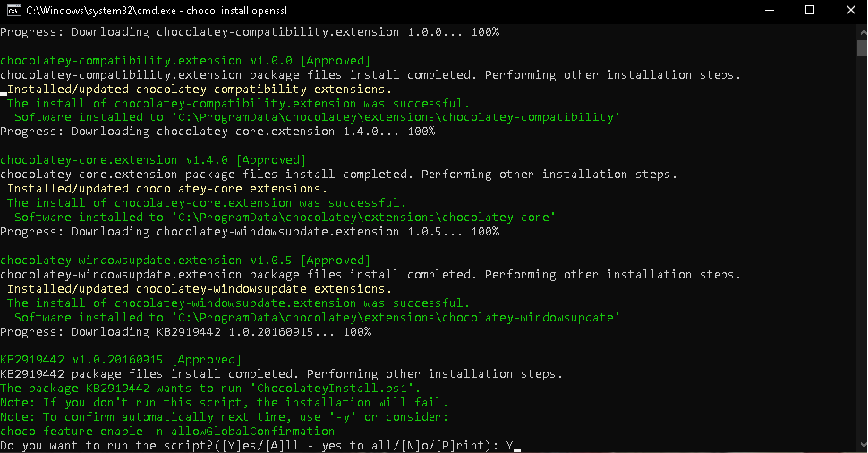Click 'Installed/updated chocolatey-core extensions.' line

pyautogui.click(x=167, y=189)
